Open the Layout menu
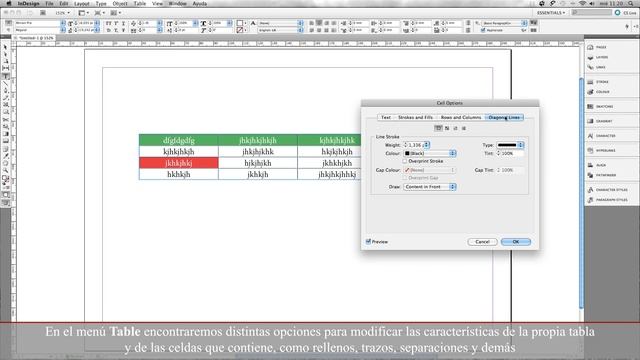The height and width of the screenshot is (360, 640). point(82,3)
